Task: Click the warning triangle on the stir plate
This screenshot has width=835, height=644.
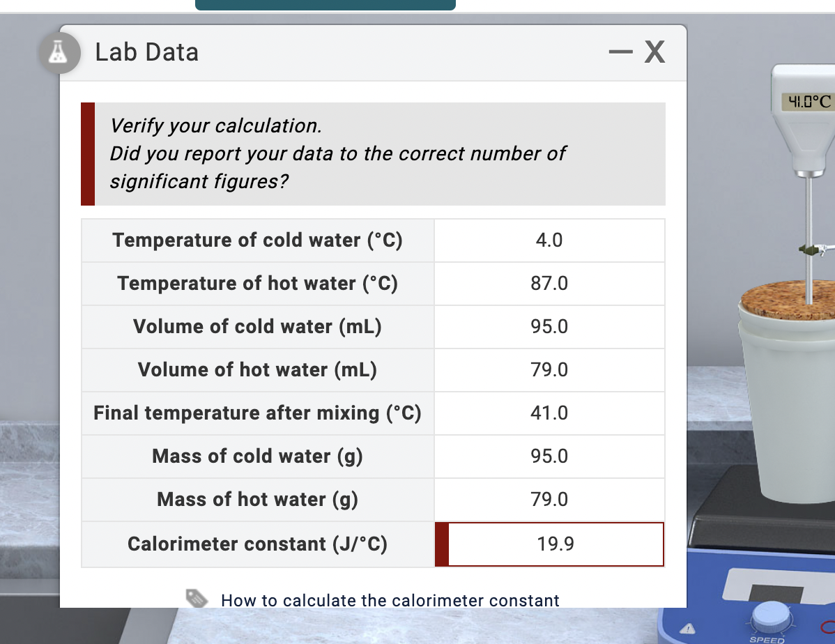Action: [x=687, y=629]
